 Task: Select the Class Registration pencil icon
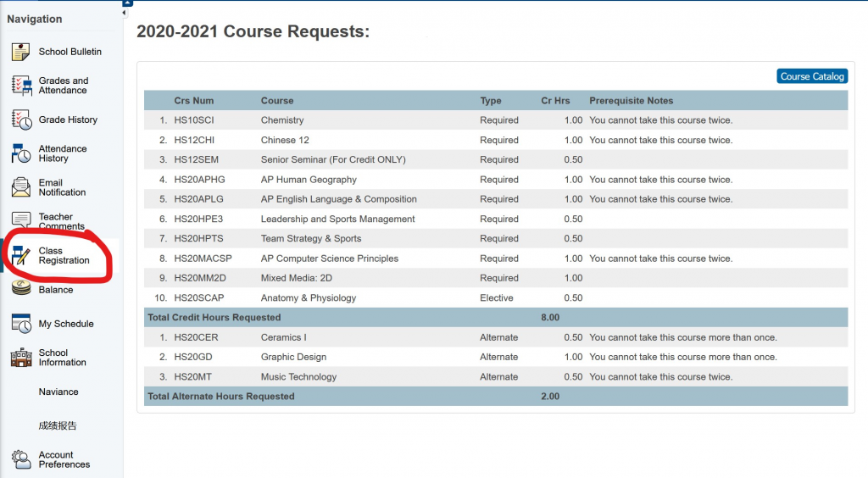coord(21,255)
